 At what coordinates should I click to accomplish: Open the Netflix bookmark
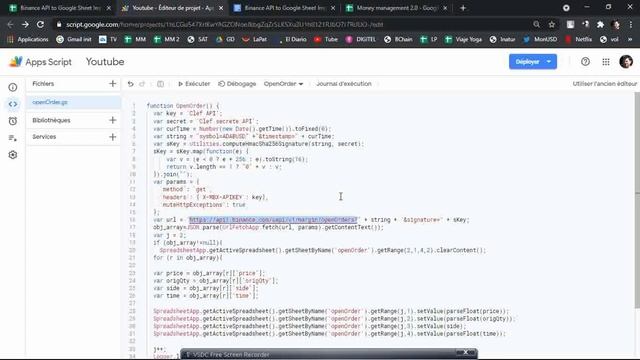[578, 39]
